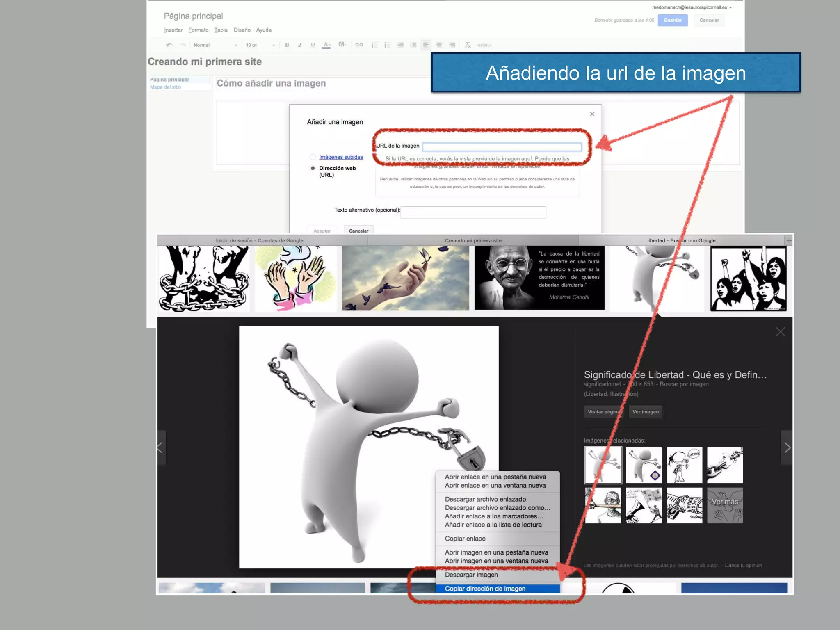Click the Guardar button
The height and width of the screenshot is (630, 840).
(673, 20)
